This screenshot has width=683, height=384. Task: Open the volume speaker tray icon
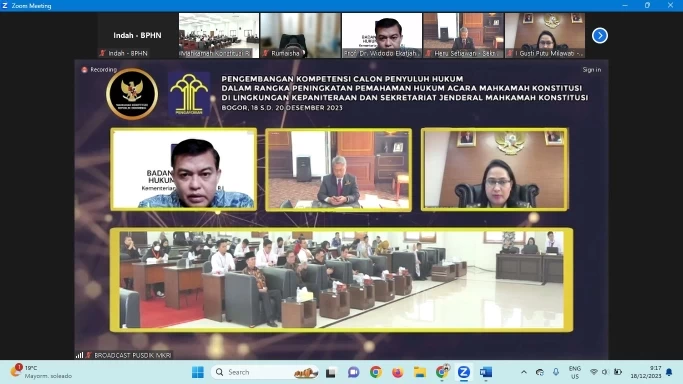pos(605,372)
